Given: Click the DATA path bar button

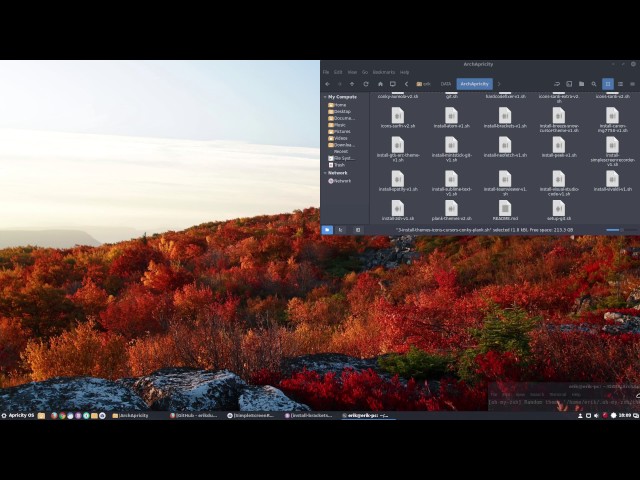Looking at the screenshot, I should pyautogui.click(x=446, y=84).
